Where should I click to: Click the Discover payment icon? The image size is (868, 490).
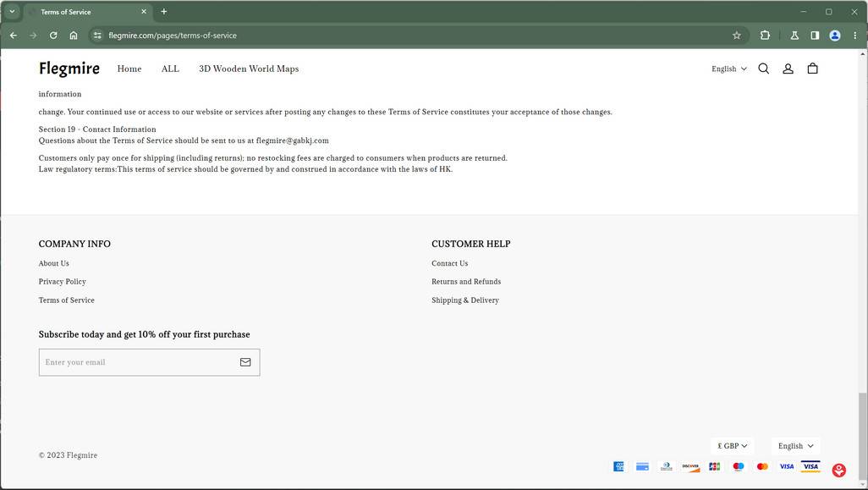click(690, 467)
